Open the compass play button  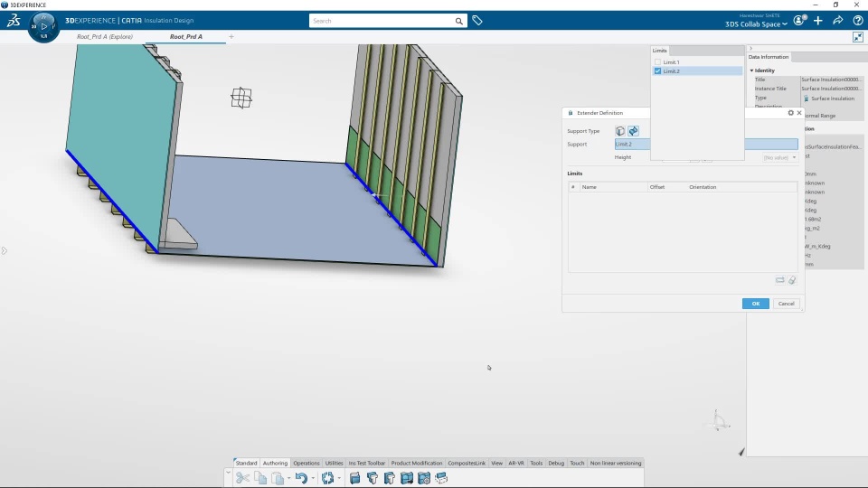click(x=43, y=26)
